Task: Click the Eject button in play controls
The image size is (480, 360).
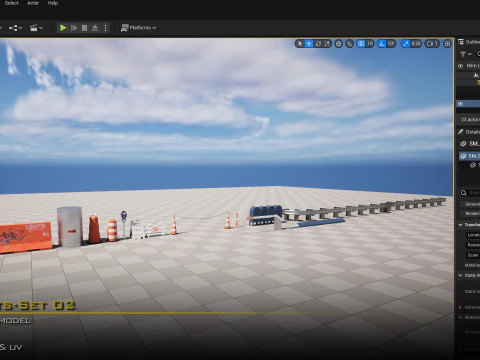Action: pyautogui.click(x=95, y=28)
